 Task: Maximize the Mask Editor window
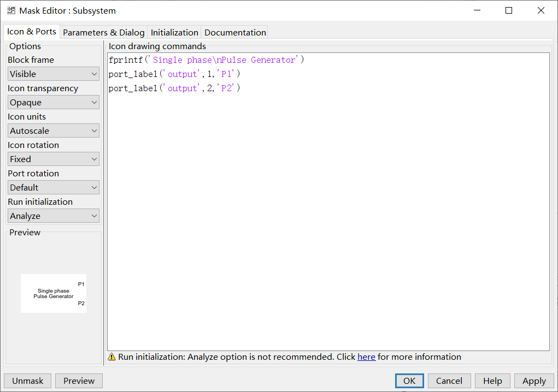coord(509,10)
